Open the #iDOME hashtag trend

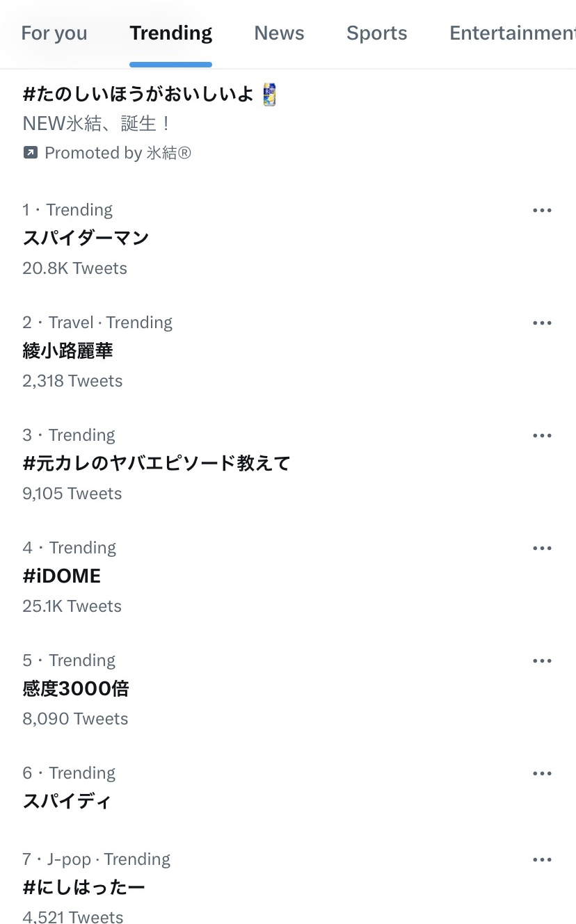(x=62, y=576)
